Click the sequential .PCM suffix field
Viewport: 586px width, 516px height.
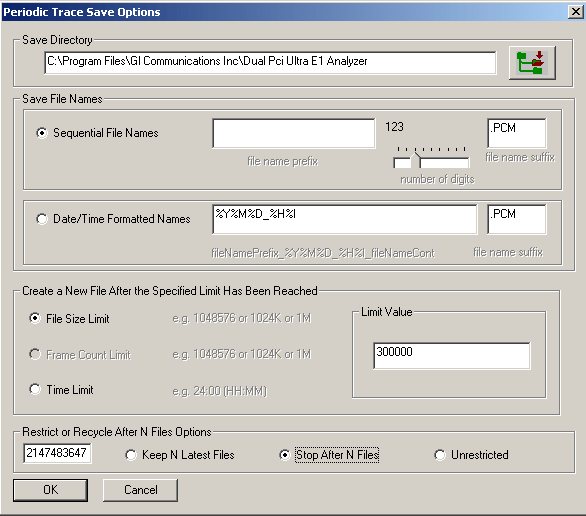[x=517, y=133]
